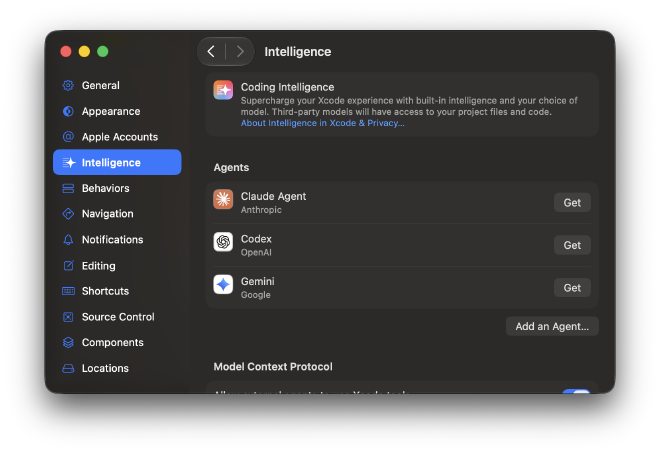660x453 pixels.
Task: Click the Editing pencil-square icon
Action: tap(68, 266)
